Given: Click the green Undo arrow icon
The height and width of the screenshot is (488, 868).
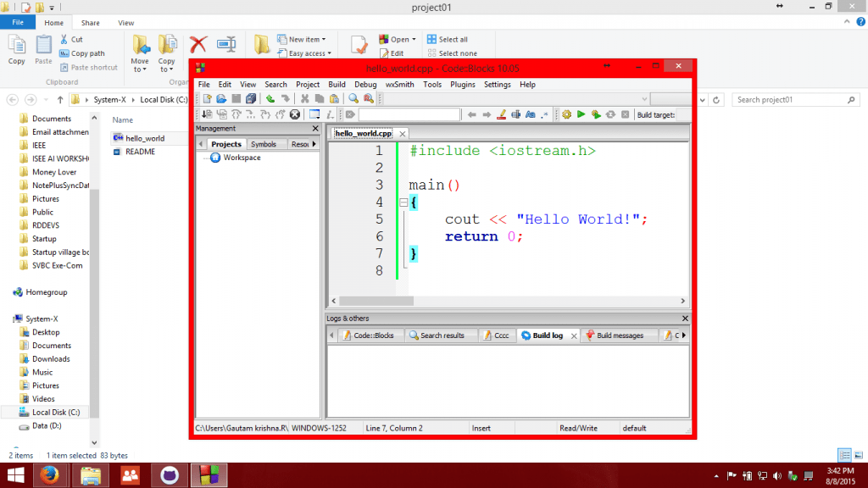Looking at the screenshot, I should coord(270,99).
